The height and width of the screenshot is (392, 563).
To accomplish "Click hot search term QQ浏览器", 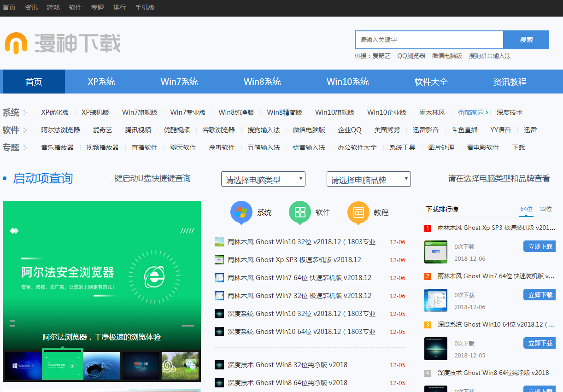I will 411,56.
